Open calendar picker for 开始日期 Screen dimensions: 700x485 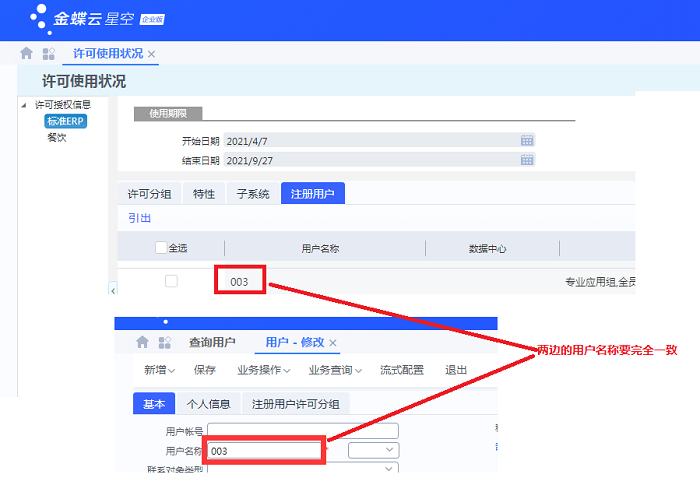527,141
